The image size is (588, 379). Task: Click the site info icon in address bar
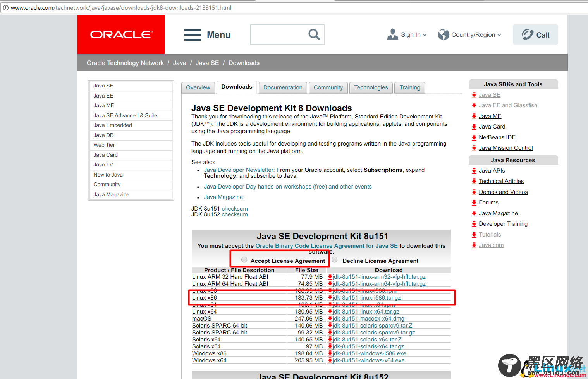pyautogui.click(x=6, y=8)
